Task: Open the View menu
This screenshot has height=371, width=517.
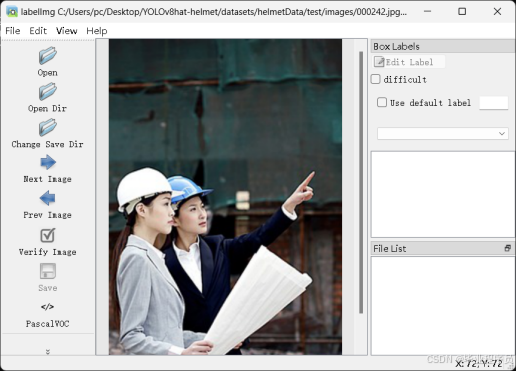Action: 67,31
